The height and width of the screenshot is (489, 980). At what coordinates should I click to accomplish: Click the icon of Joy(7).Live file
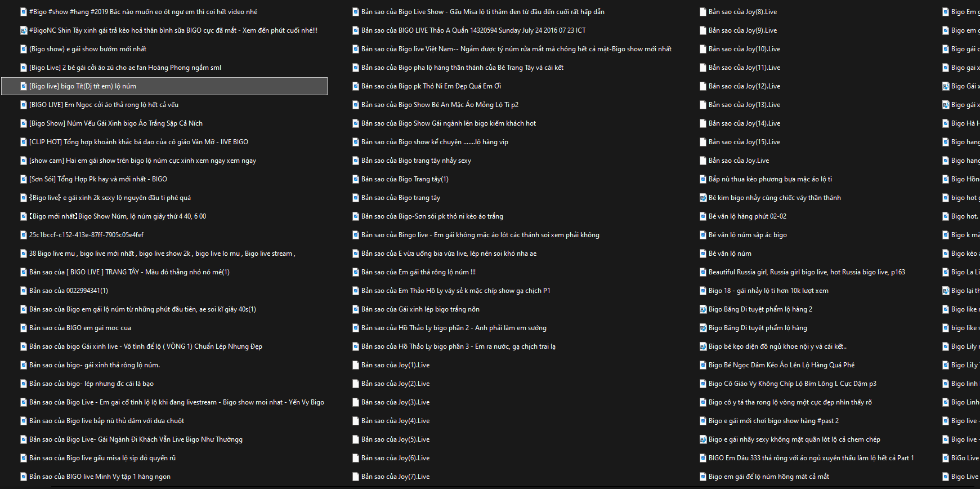pyautogui.click(x=356, y=477)
